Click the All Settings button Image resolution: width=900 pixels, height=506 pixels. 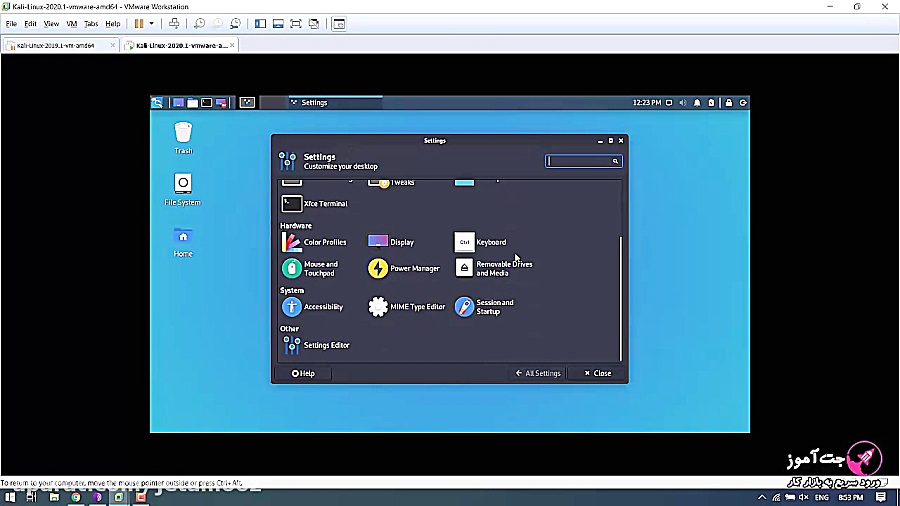[538, 373]
